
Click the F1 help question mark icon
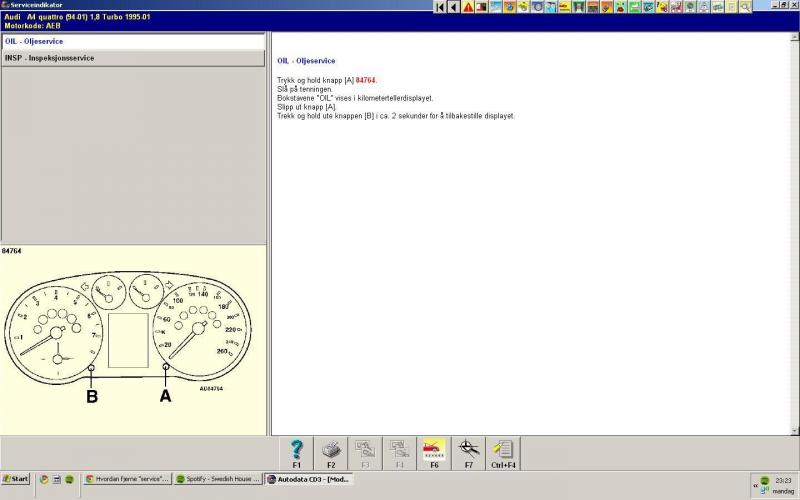[x=296, y=450]
